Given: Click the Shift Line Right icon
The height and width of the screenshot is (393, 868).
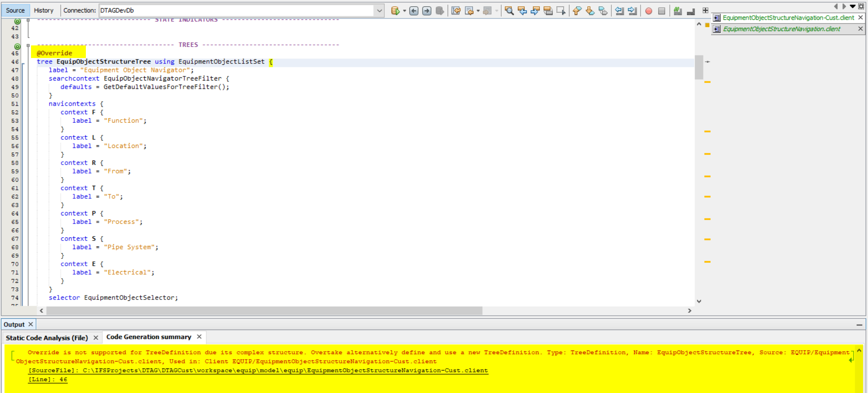Looking at the screenshot, I should (x=632, y=11).
